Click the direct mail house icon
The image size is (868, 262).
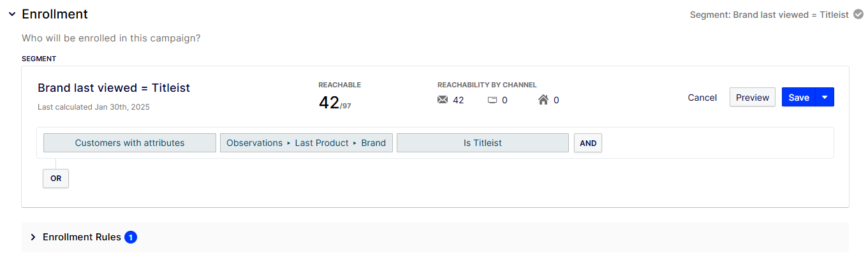click(543, 100)
